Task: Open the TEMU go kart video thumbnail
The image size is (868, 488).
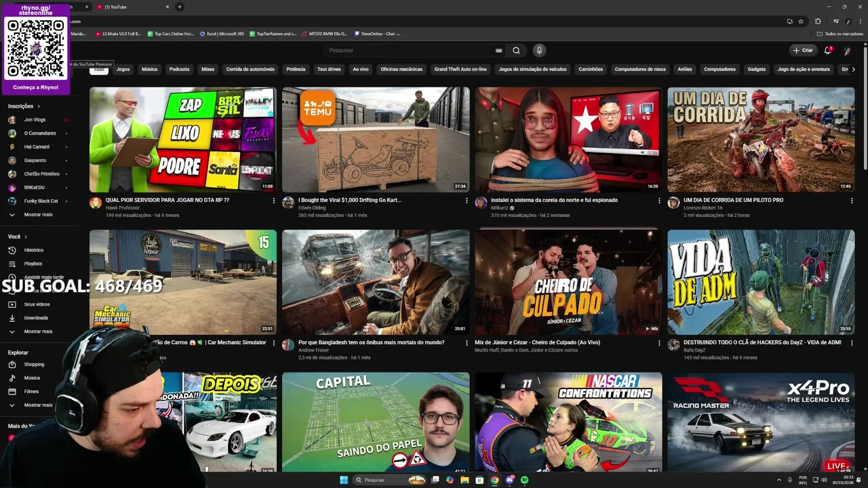Action: point(376,140)
